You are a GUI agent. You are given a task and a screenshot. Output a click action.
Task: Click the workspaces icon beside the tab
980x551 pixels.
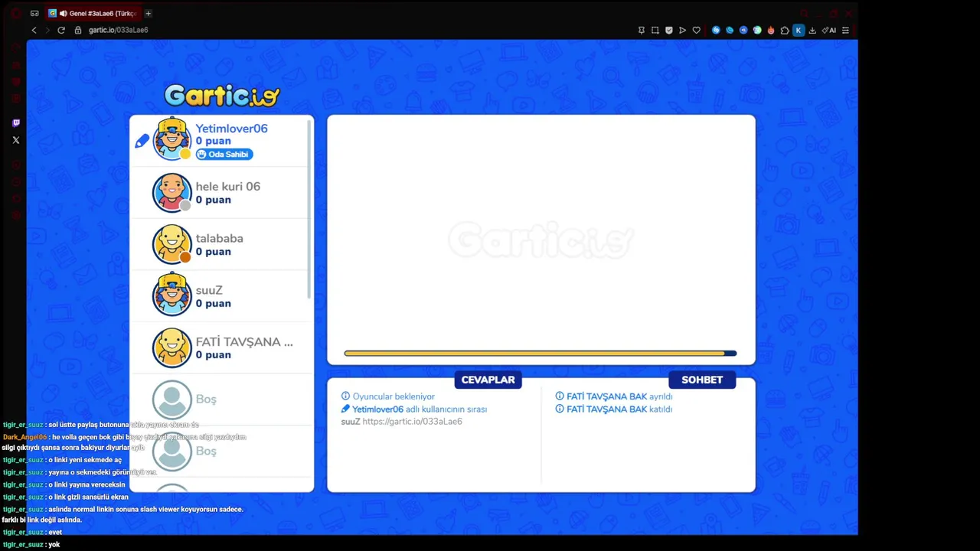pyautogui.click(x=34, y=13)
